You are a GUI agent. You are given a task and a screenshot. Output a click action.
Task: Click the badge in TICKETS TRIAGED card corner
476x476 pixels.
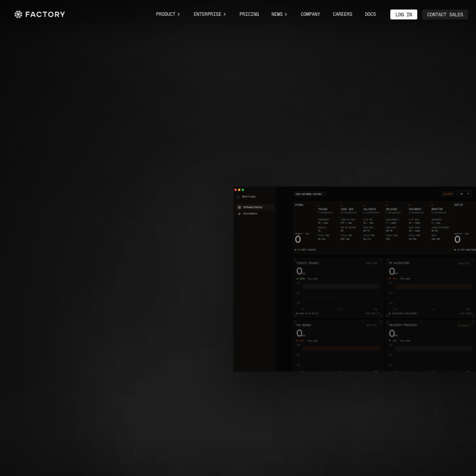click(x=372, y=263)
